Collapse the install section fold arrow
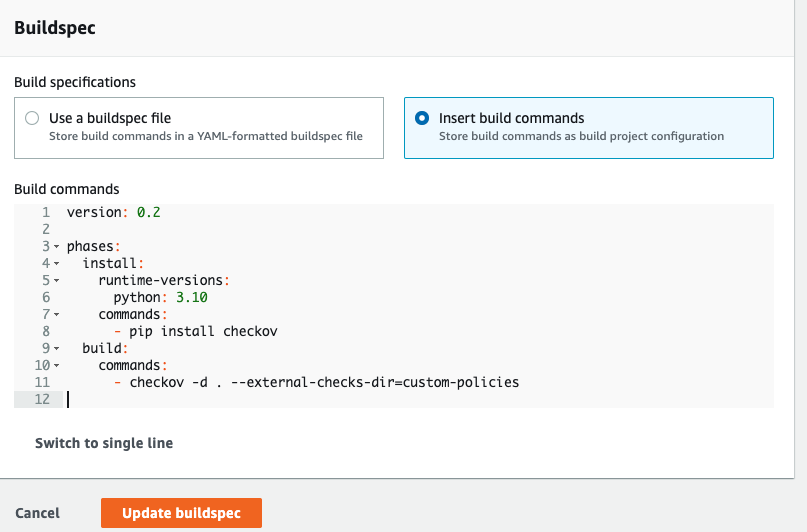 [56, 264]
